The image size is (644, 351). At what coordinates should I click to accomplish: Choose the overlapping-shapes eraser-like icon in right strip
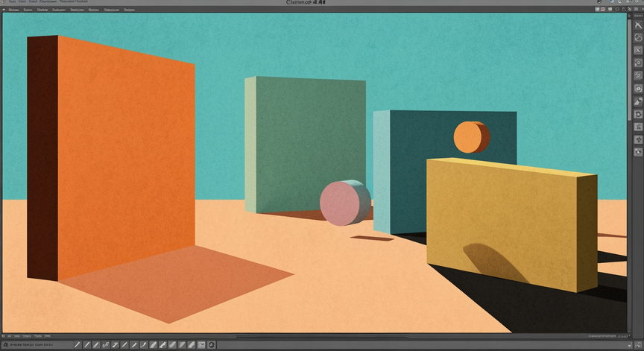(638, 101)
